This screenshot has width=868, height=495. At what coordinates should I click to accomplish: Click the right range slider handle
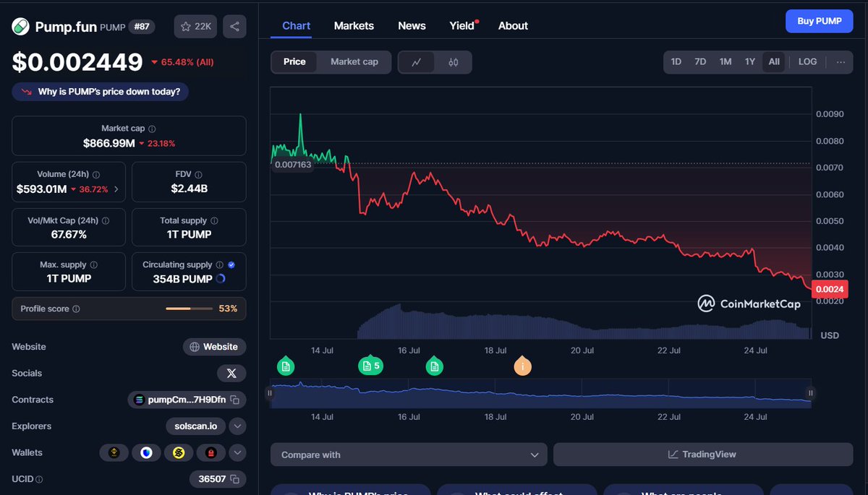[811, 393]
